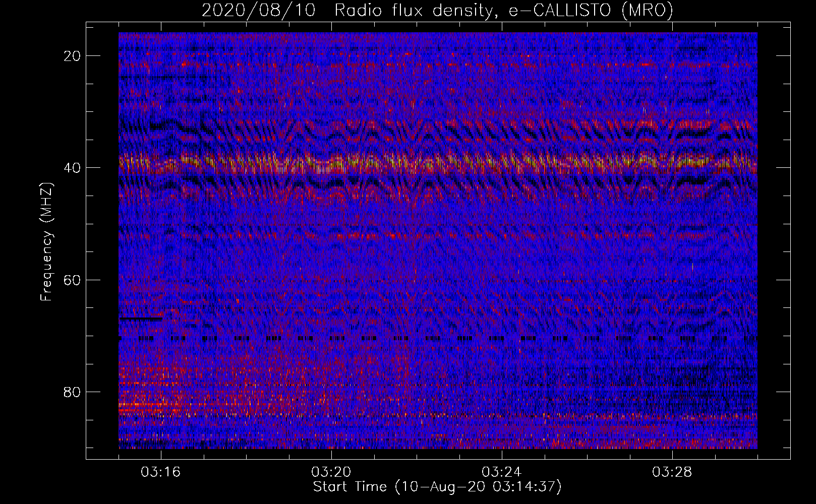Image resolution: width=816 pixels, height=504 pixels.
Task: Click the 03:16 time tick label
Action: [161, 472]
